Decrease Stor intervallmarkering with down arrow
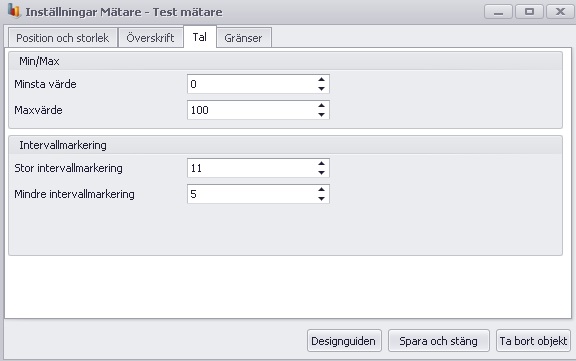 click(321, 173)
